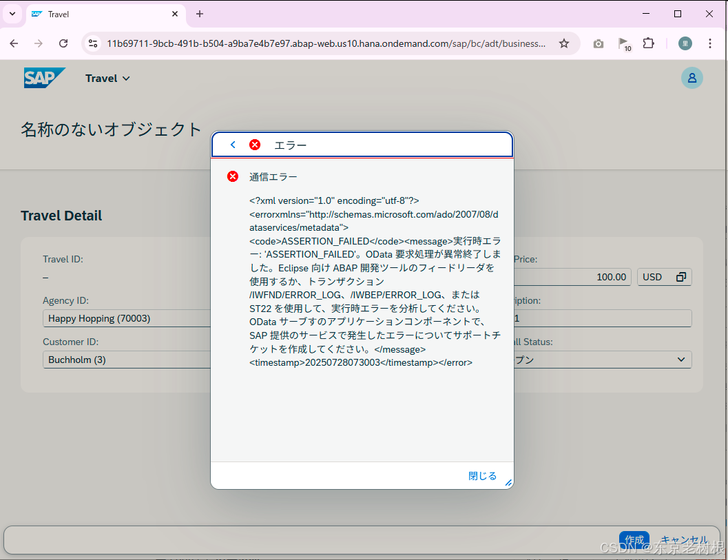
Task: Click the キャンセル cancel button
Action: click(x=683, y=540)
